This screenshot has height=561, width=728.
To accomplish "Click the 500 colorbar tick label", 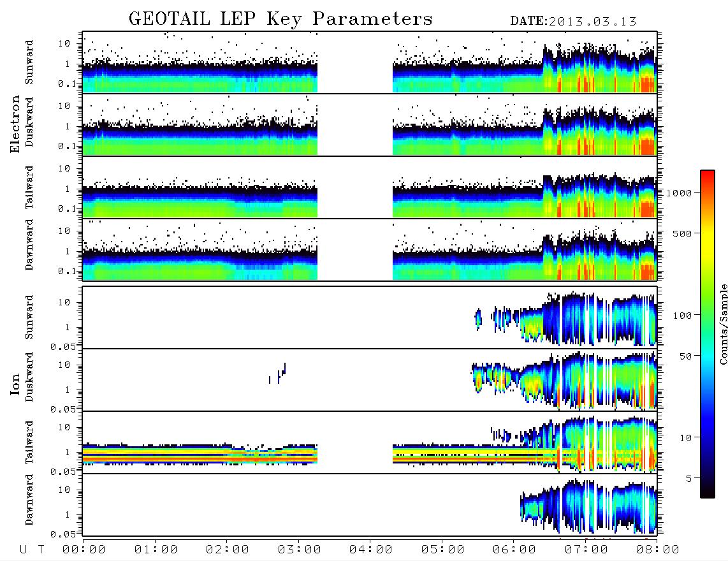I will pos(683,233).
